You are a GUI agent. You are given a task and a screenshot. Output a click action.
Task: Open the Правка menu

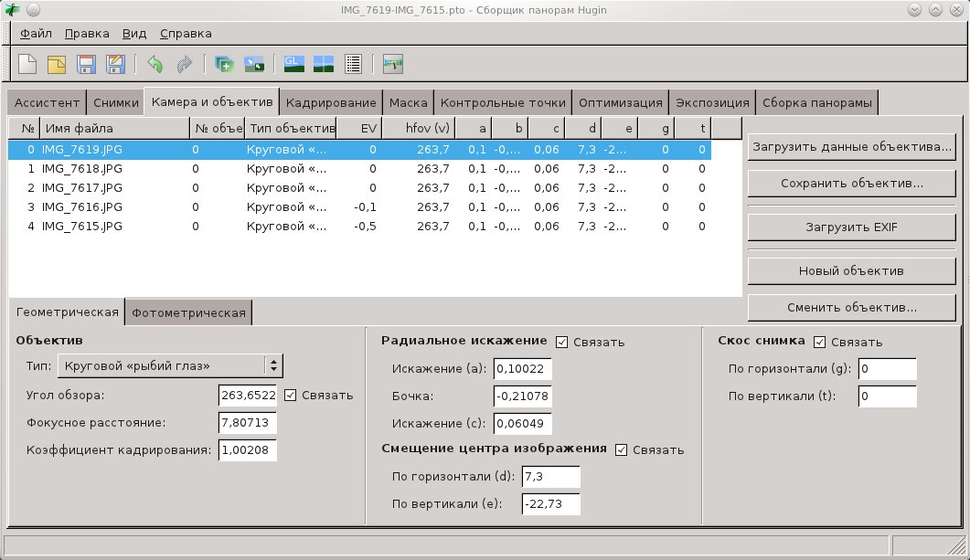(87, 33)
